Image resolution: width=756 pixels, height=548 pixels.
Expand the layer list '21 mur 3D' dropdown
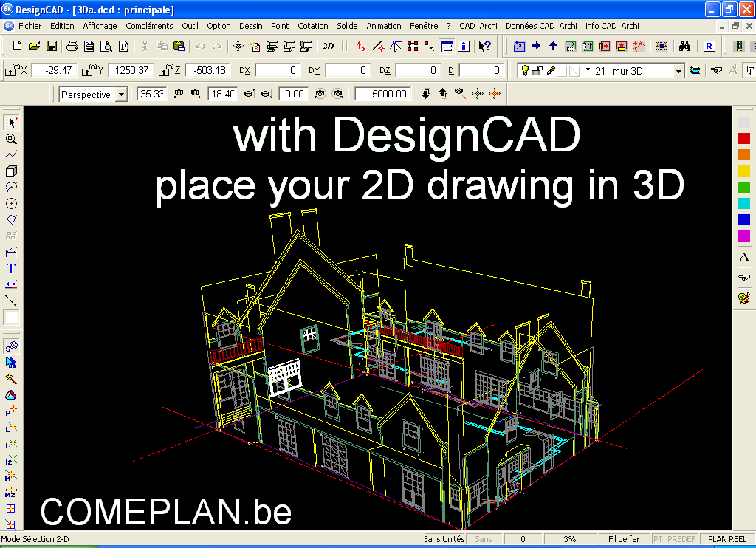coord(679,72)
